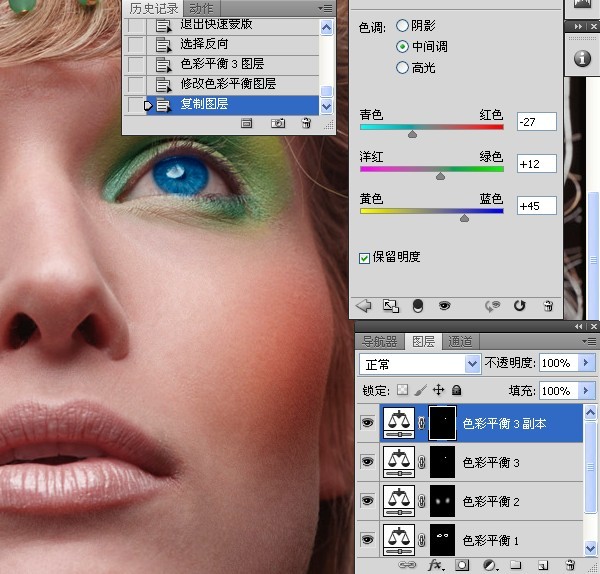Image resolution: width=600 pixels, height=574 pixels.
Task: Click the 青色-红色 slider handle
Action: point(412,134)
